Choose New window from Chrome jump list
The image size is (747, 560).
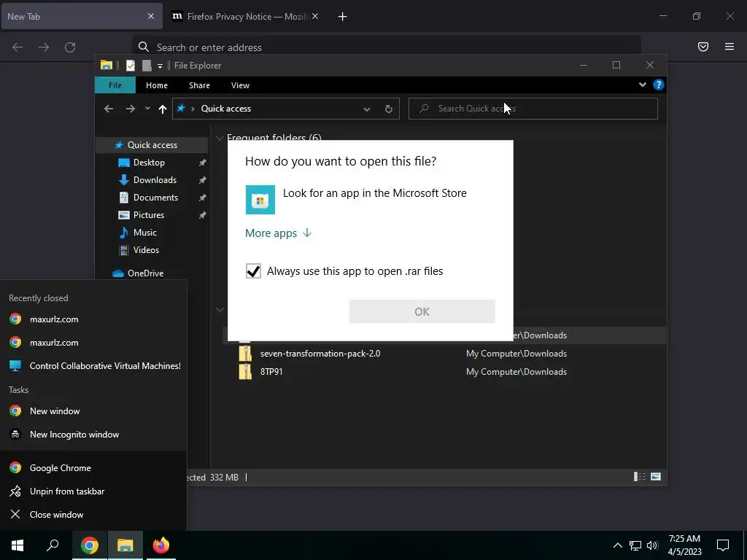(x=93, y=411)
